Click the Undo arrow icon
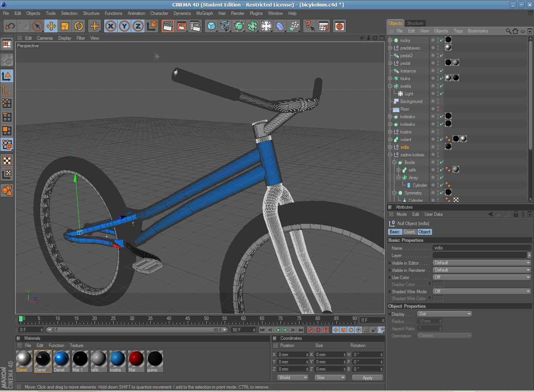534x392 pixels. point(10,26)
